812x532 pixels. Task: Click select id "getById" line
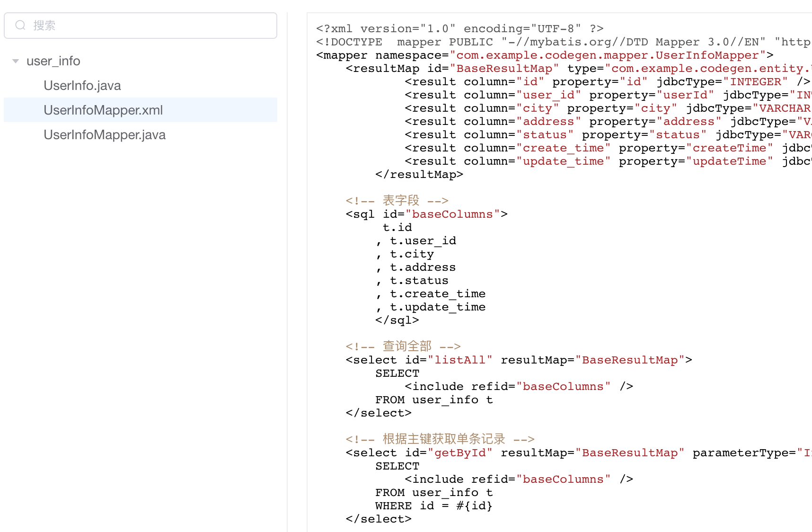point(579,453)
